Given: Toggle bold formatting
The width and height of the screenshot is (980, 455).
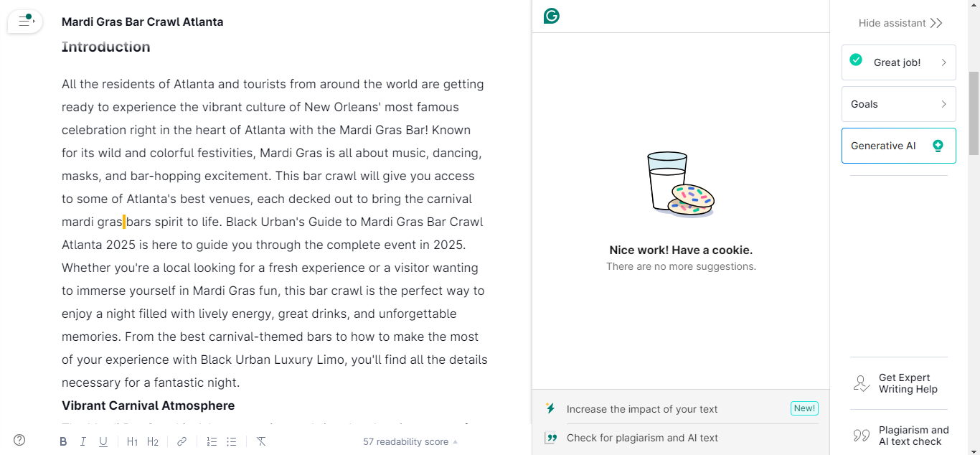Looking at the screenshot, I should 63,441.
